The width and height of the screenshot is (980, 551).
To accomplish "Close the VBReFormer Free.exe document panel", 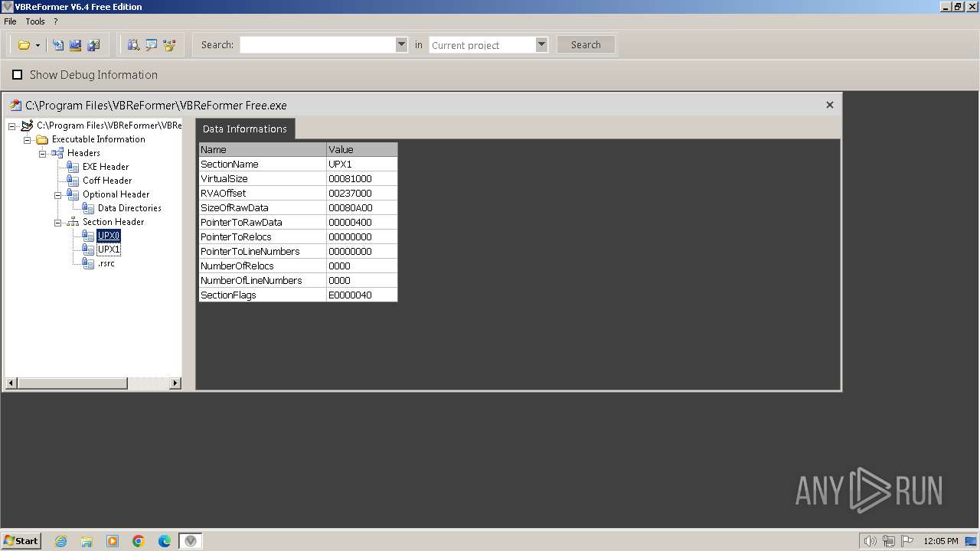I will pos(829,105).
